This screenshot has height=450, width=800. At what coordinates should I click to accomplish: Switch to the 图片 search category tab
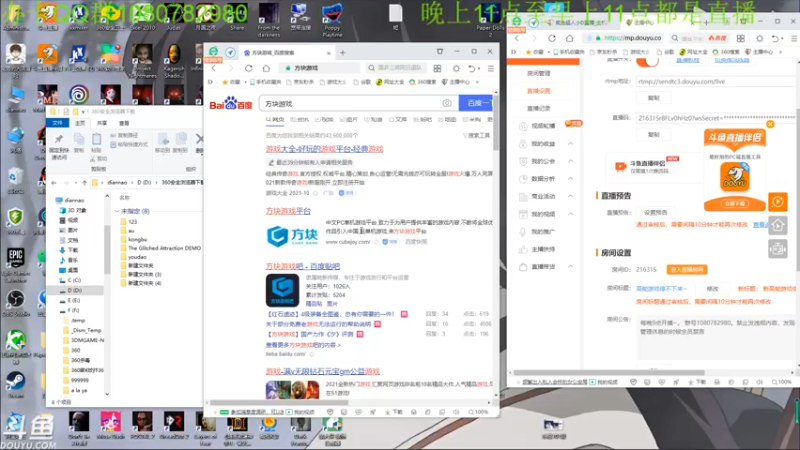pyautogui.click(x=349, y=119)
